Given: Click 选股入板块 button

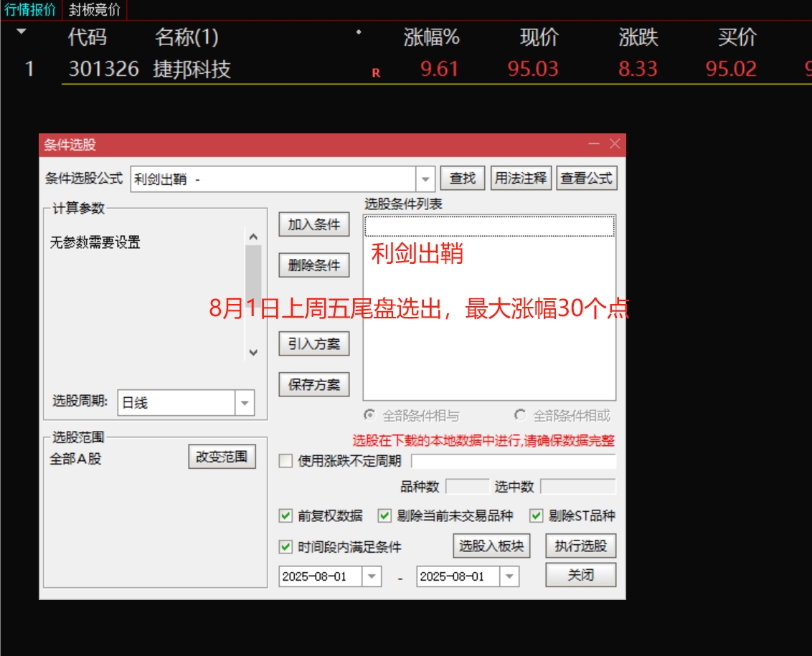Looking at the screenshot, I should pyautogui.click(x=491, y=546).
